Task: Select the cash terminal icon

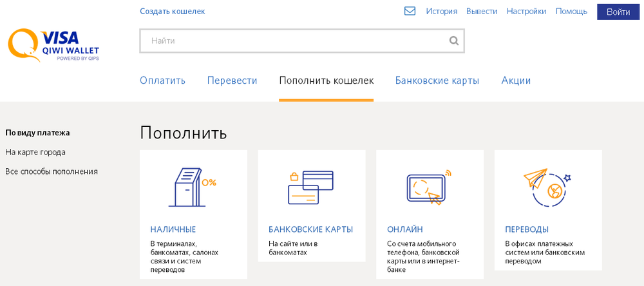Action: [x=193, y=187]
